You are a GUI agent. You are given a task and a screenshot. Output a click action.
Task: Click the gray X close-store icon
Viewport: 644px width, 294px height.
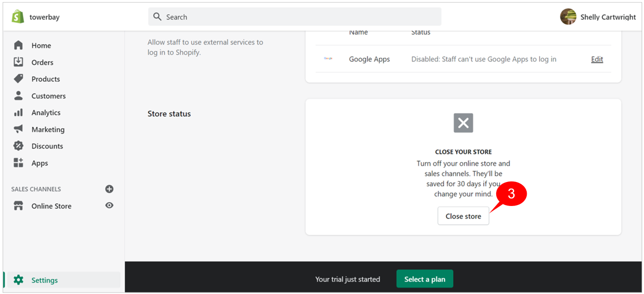click(x=463, y=123)
